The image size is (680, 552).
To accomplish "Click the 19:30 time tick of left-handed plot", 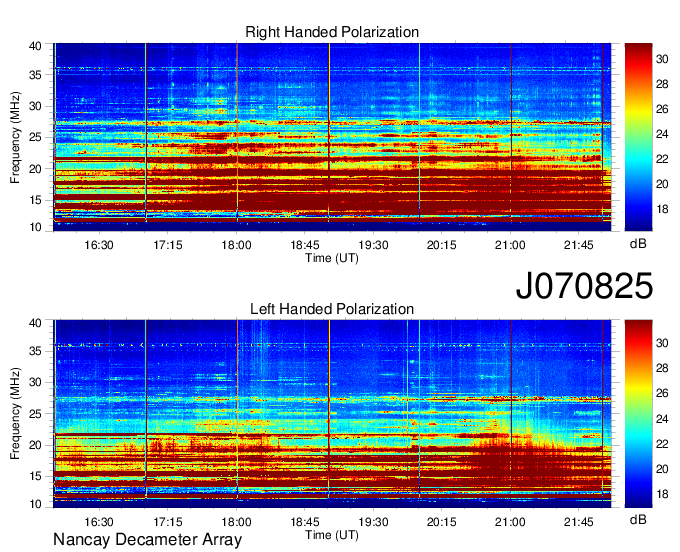I will tap(373, 522).
